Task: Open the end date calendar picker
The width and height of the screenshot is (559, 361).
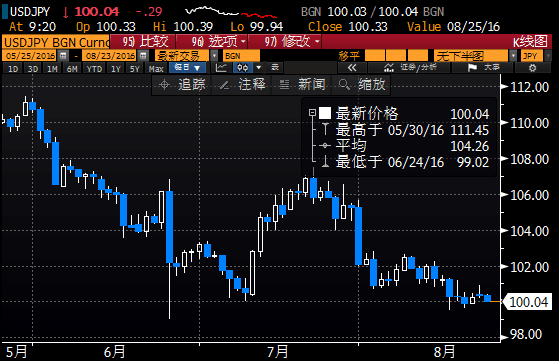Action: point(143,56)
